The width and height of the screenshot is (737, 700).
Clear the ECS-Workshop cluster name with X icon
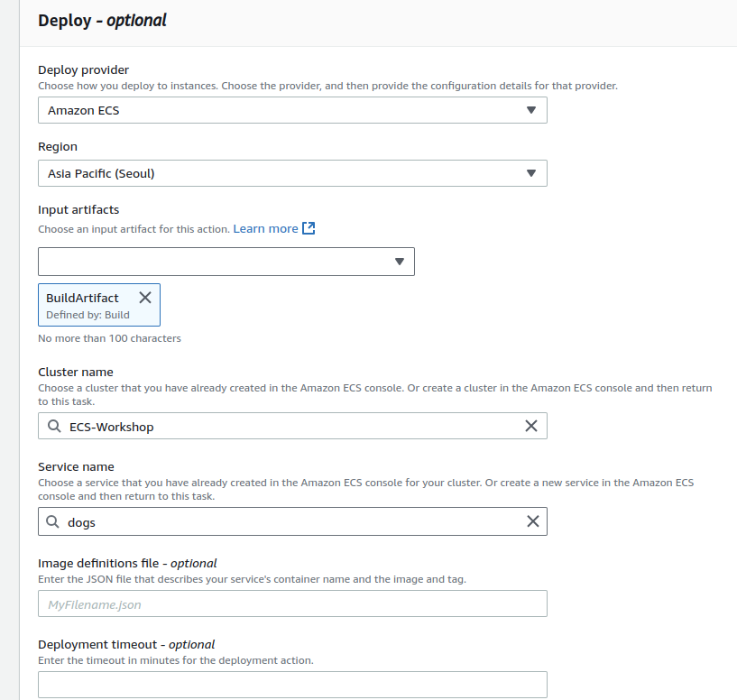531,426
